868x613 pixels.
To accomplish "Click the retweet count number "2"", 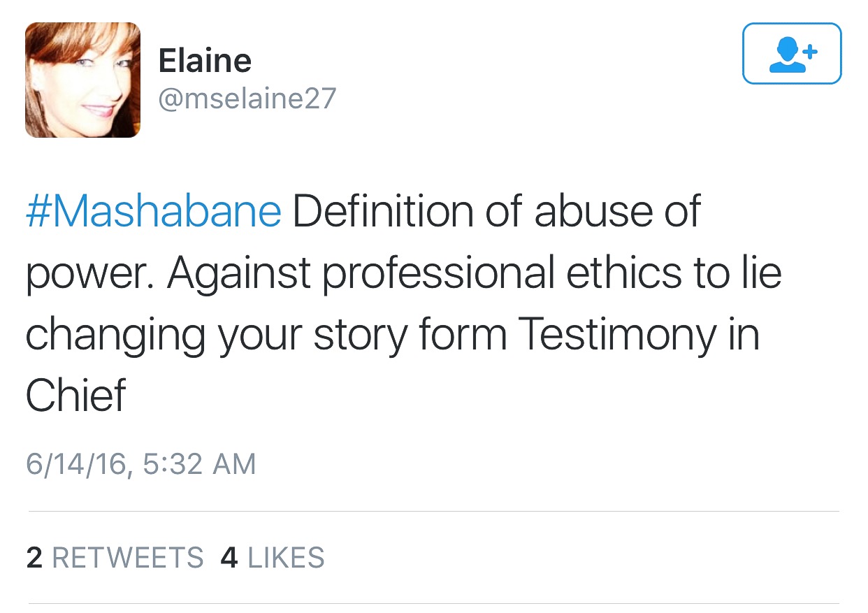I will point(34,558).
